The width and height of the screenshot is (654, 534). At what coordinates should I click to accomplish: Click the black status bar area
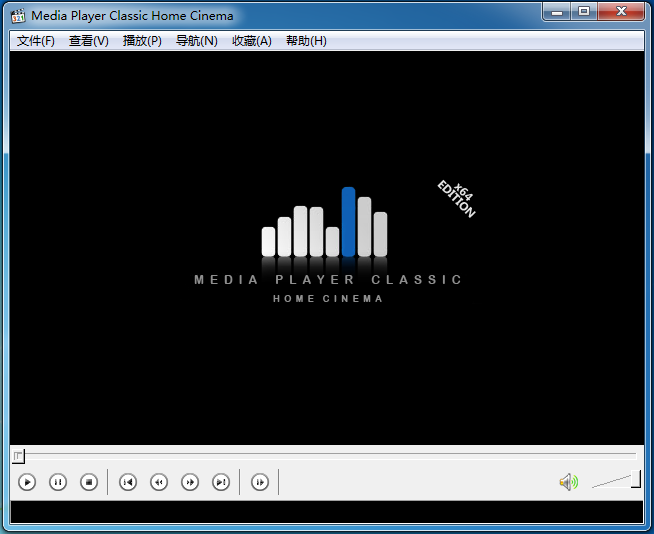click(x=327, y=512)
